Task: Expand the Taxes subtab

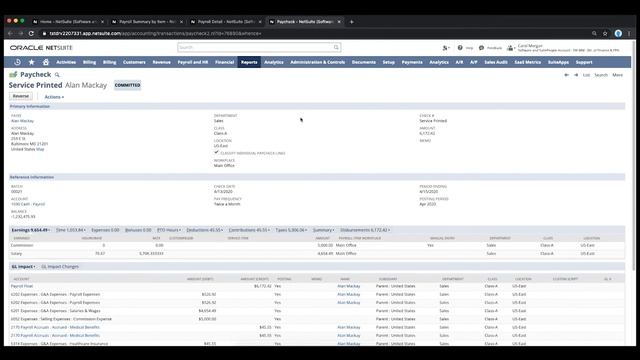Action: [x=291, y=230]
